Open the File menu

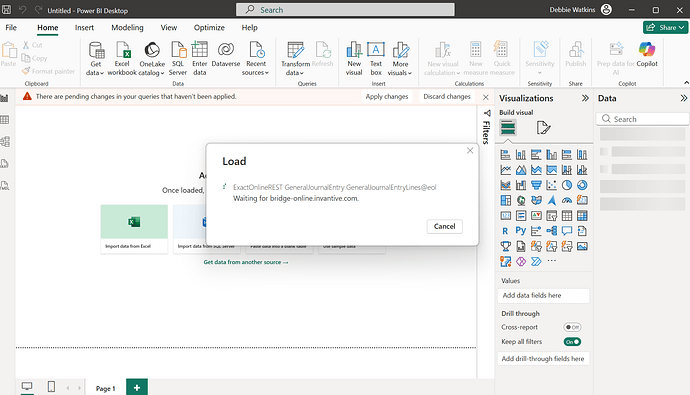(11, 27)
